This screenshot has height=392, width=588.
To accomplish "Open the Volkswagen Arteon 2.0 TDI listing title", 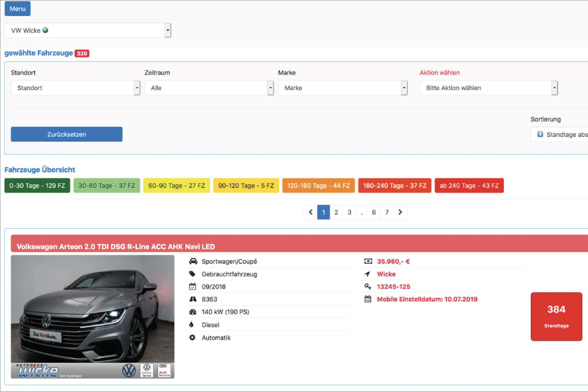I will pyautogui.click(x=116, y=247).
